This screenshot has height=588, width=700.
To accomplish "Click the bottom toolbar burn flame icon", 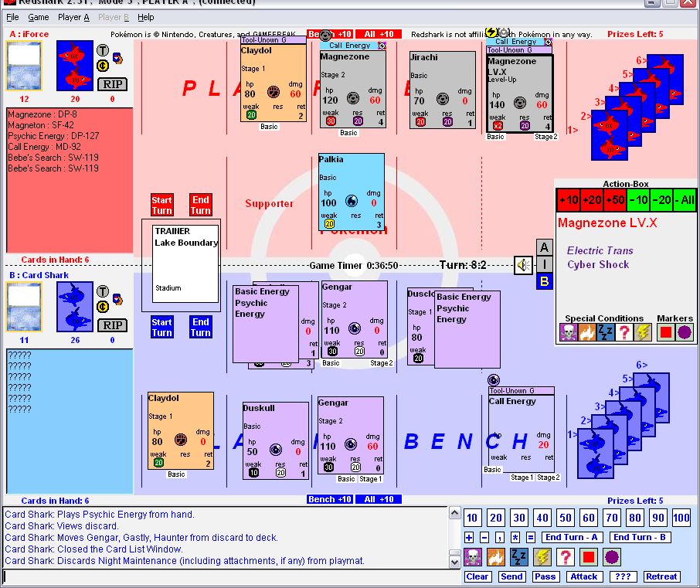I will click(x=495, y=557).
